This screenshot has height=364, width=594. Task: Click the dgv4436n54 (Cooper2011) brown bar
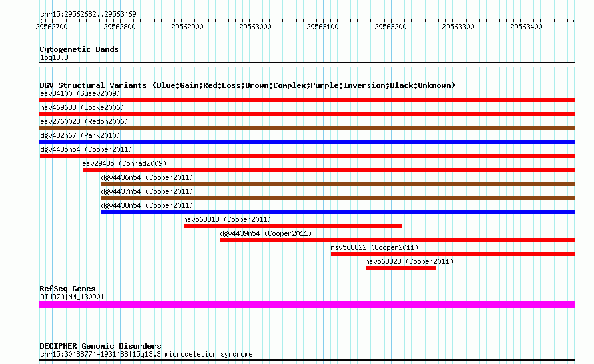click(x=338, y=184)
